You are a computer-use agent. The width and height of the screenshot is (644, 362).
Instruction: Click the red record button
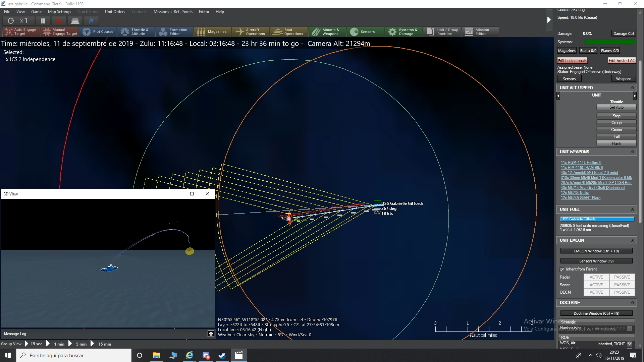point(59,21)
